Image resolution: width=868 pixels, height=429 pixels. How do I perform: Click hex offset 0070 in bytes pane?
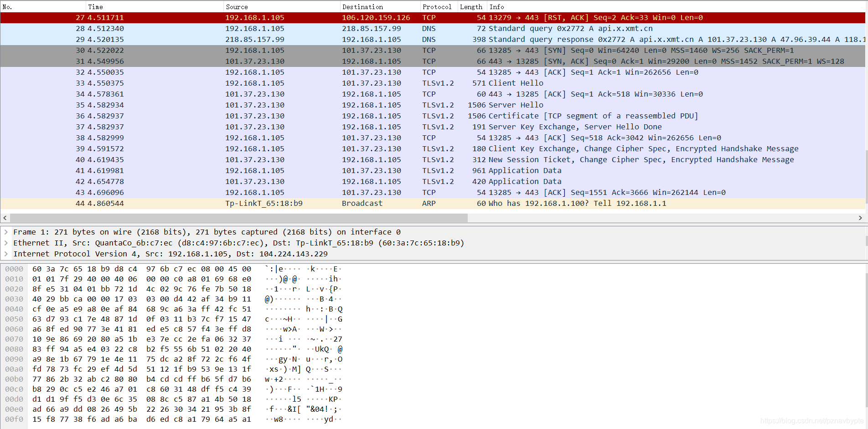[x=14, y=339]
